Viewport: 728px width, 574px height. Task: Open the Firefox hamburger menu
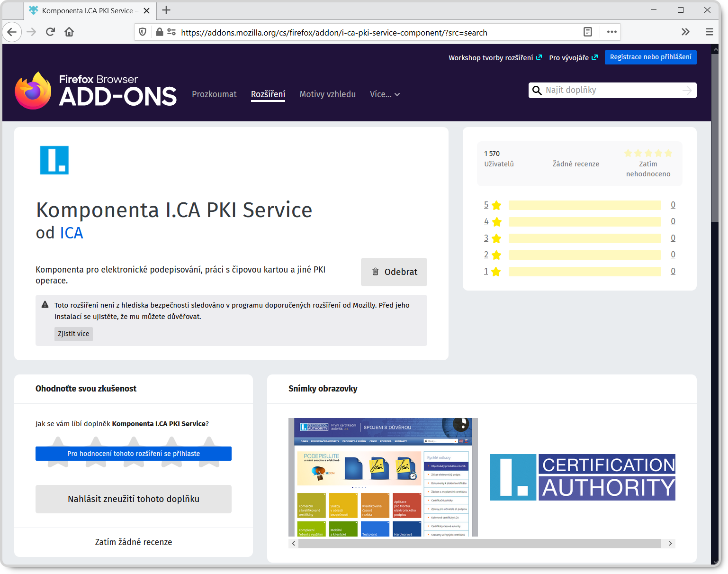[709, 32]
